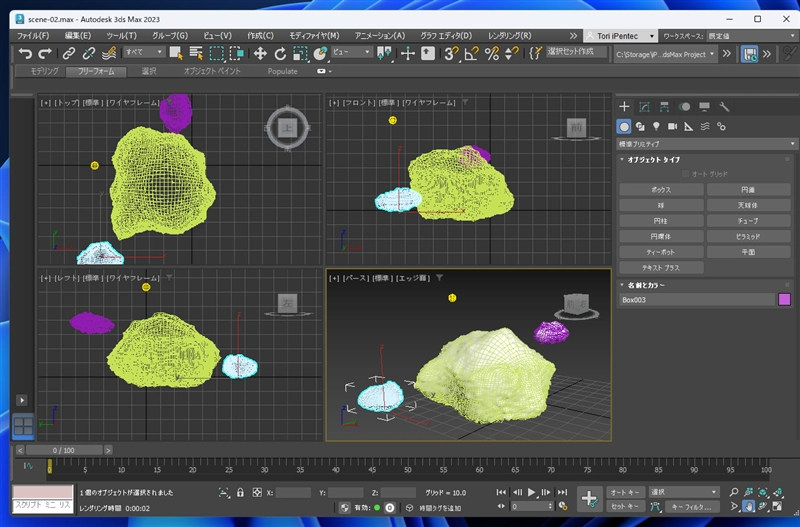Switch to the Populate ribbon tab
Screen dimensions: 800x527
282,71
